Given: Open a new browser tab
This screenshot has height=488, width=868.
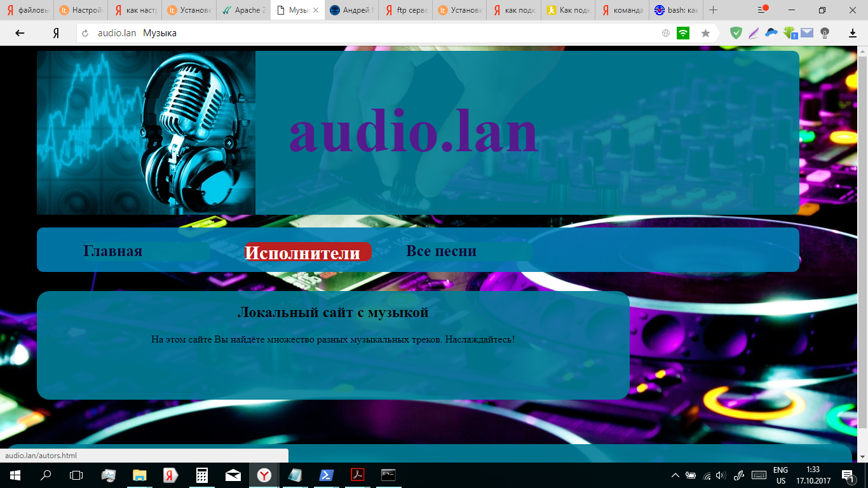Looking at the screenshot, I should pyautogui.click(x=713, y=10).
